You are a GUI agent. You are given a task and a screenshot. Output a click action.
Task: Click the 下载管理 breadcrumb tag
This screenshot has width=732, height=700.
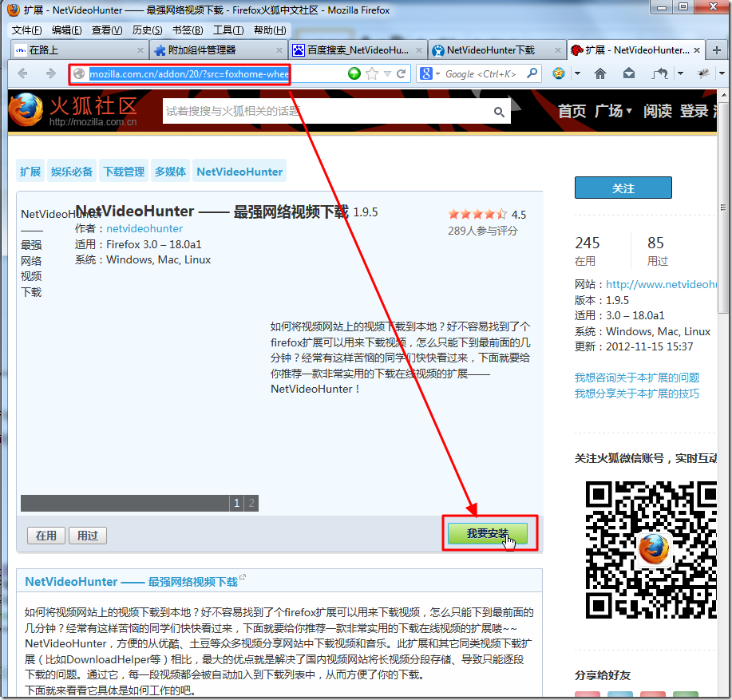[x=124, y=172]
